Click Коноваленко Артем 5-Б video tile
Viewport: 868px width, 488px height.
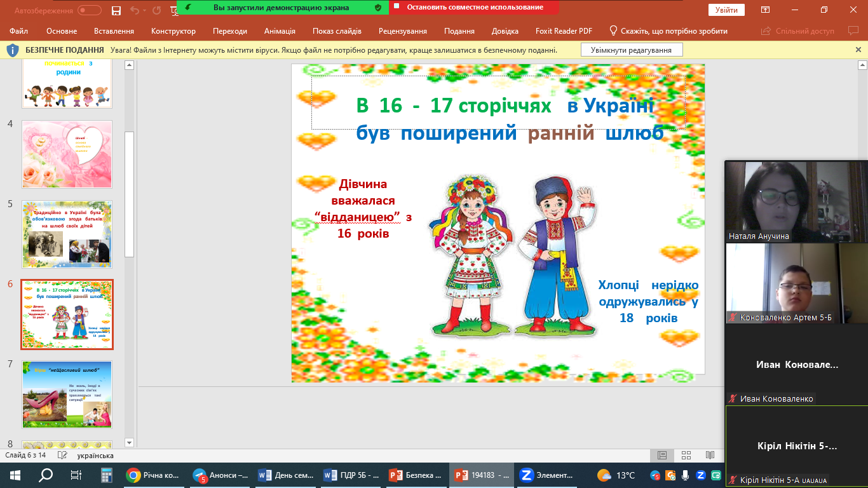[797, 283]
